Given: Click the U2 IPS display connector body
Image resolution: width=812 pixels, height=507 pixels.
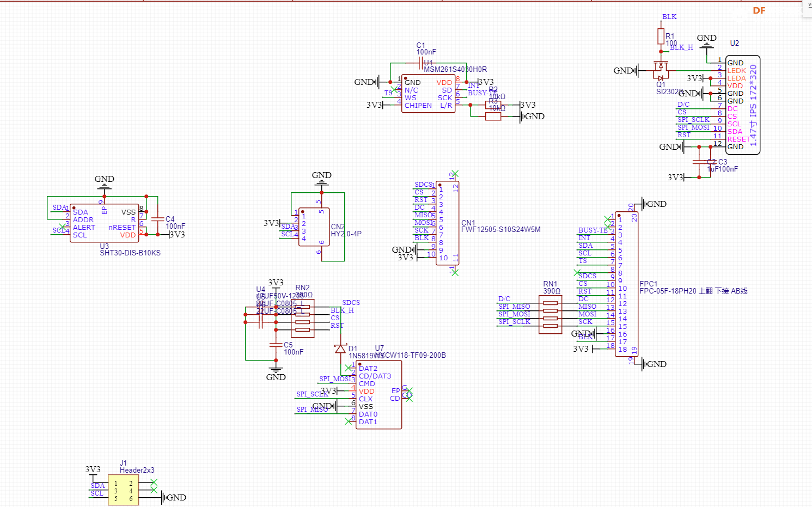Looking at the screenshot, I should [x=742, y=105].
